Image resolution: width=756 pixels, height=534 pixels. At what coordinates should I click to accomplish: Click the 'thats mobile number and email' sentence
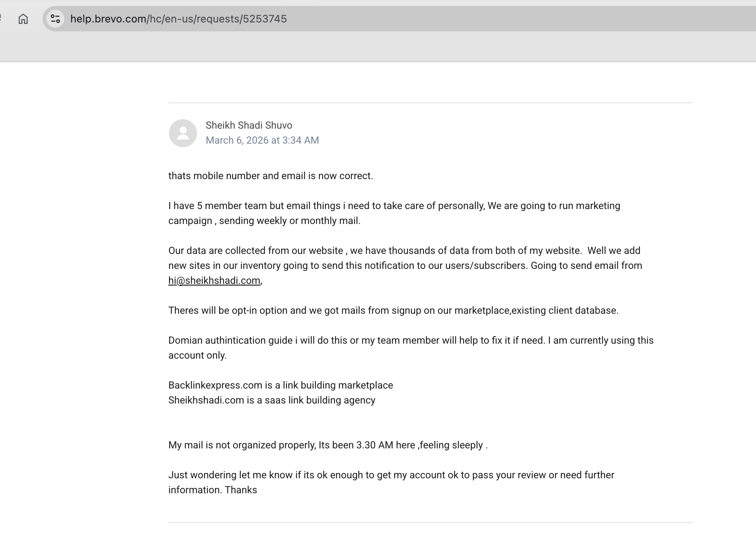[x=271, y=176]
